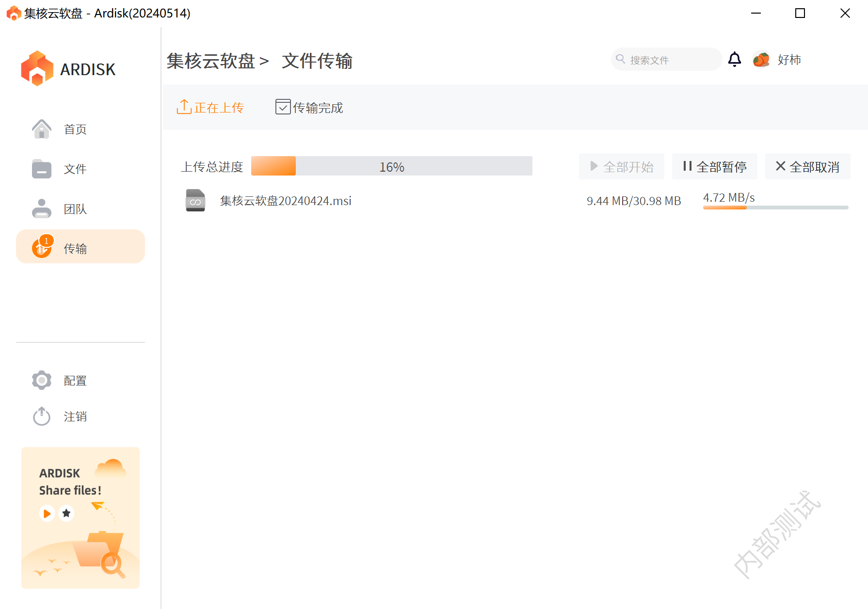The image size is (868, 609).
Task: Pause all uploads with 全部暂停
Action: (x=715, y=166)
